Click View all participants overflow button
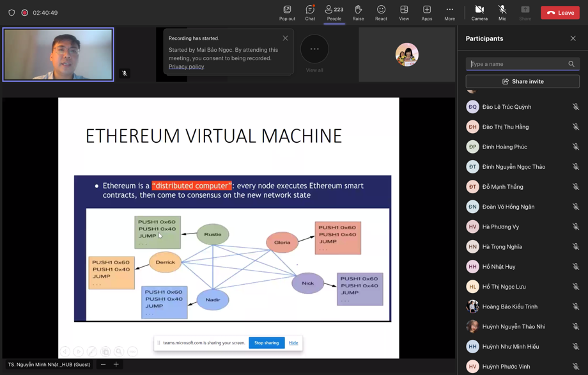The width and height of the screenshot is (588, 375). coord(314,50)
